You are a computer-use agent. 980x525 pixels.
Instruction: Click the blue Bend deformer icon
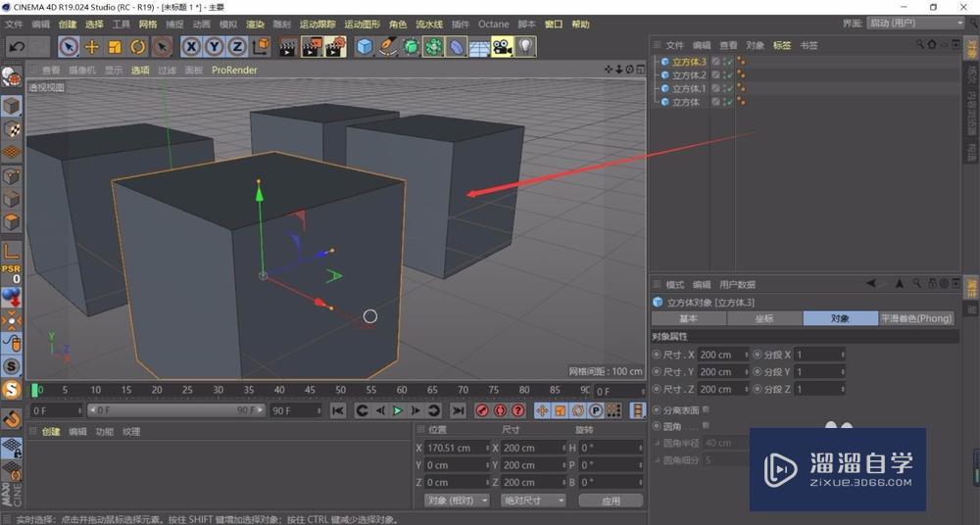tap(457, 47)
